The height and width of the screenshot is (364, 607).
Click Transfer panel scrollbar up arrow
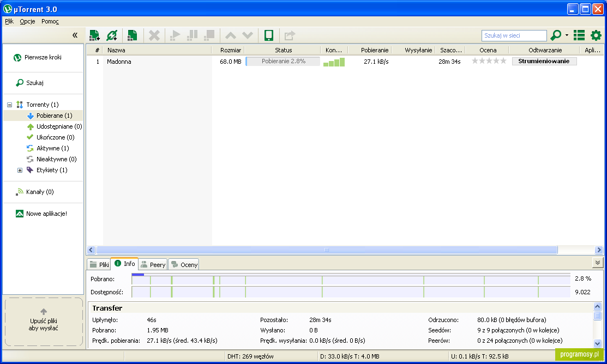point(597,306)
